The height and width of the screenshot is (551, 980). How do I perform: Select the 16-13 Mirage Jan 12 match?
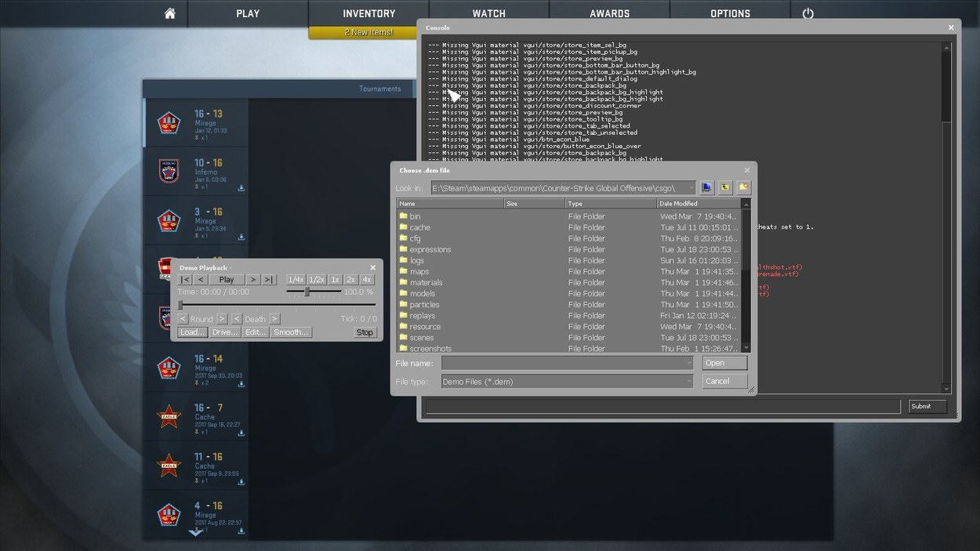coord(196,122)
